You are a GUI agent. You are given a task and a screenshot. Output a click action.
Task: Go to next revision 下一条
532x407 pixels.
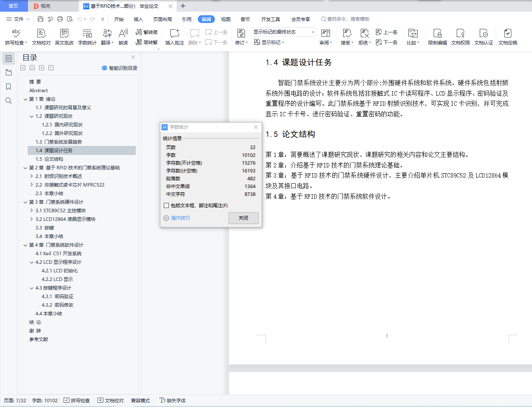coord(387,42)
